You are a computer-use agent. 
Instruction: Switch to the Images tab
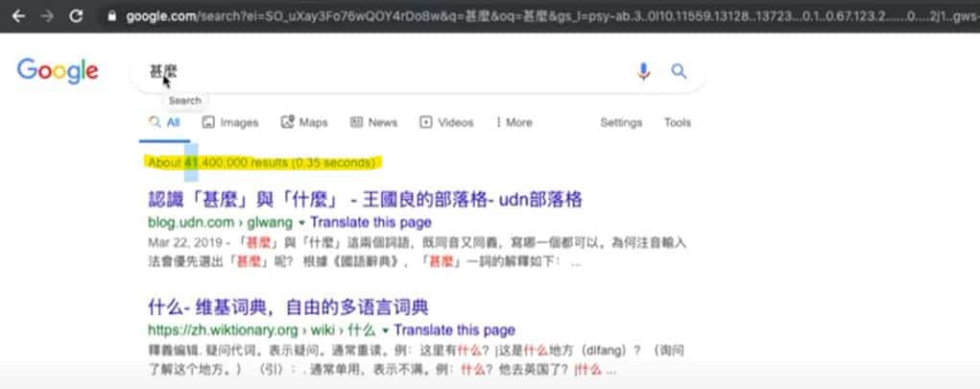tap(230, 123)
